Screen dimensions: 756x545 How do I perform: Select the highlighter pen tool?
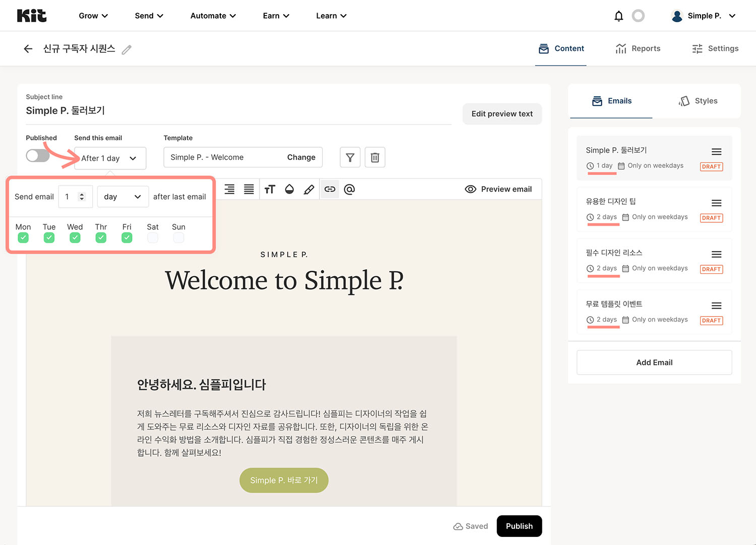309,189
